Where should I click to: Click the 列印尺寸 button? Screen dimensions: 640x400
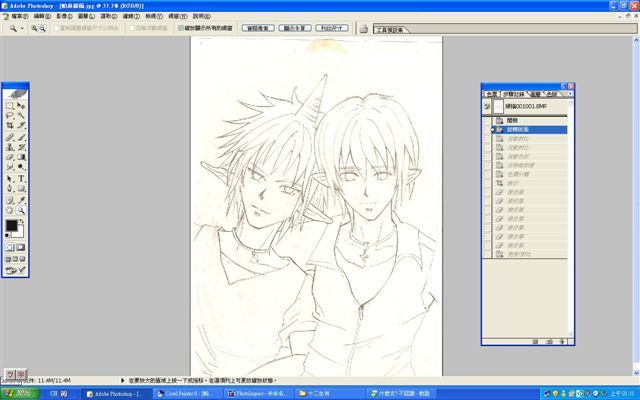tap(331, 28)
